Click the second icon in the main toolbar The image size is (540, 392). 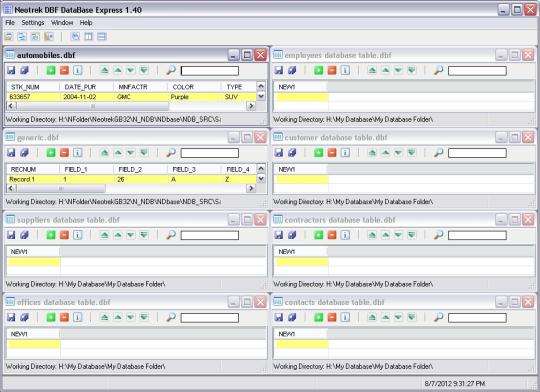tap(22, 36)
